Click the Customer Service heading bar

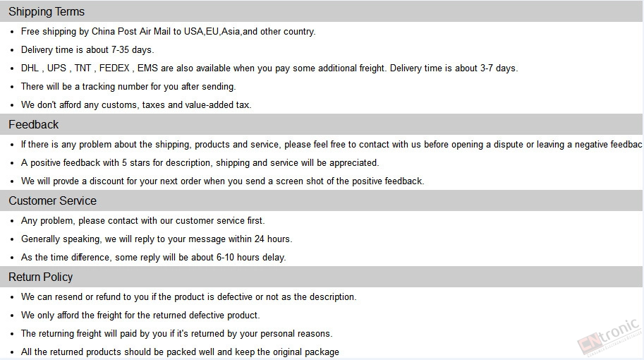click(322, 200)
